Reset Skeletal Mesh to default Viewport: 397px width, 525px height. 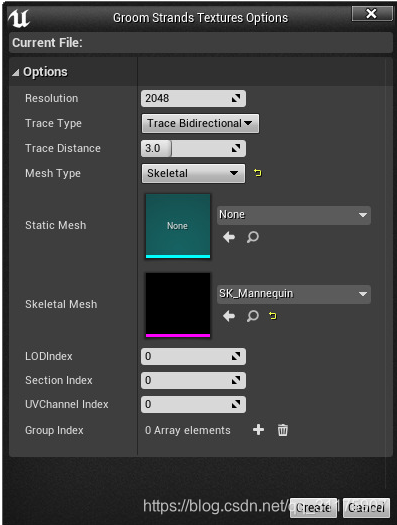pyautogui.click(x=273, y=315)
